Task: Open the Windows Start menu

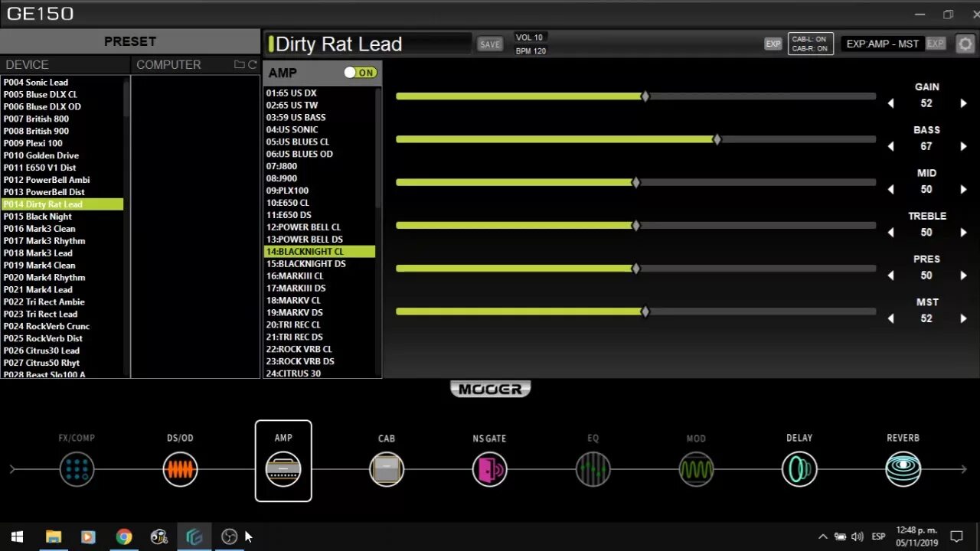Action: [x=17, y=536]
